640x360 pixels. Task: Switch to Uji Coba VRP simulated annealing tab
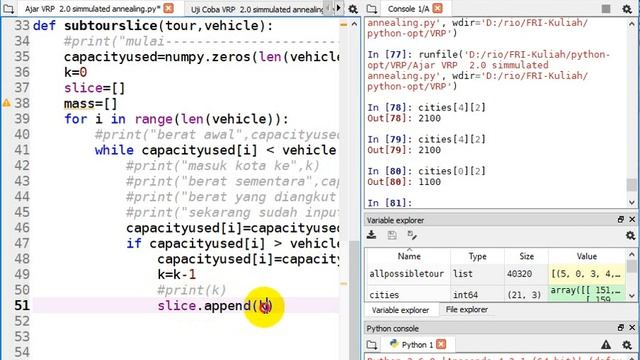pos(257,9)
